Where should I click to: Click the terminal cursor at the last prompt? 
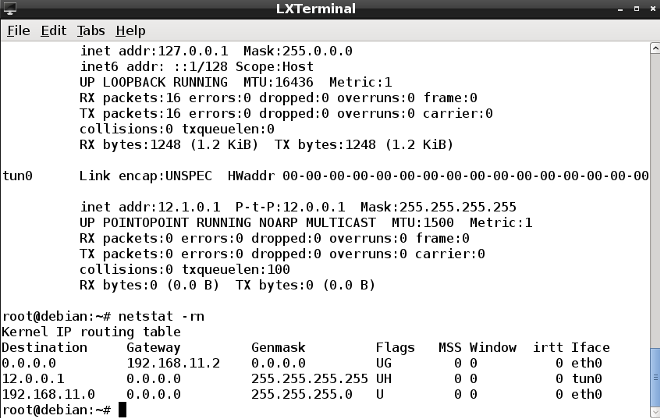coord(122,410)
